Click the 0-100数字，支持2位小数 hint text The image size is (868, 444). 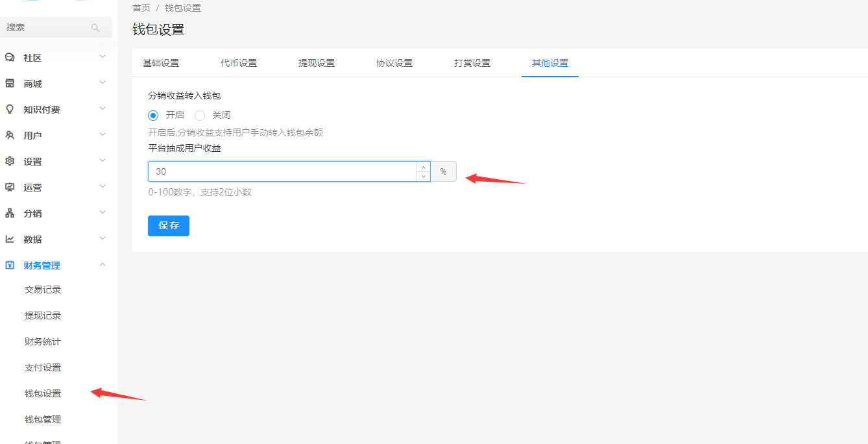(x=200, y=192)
